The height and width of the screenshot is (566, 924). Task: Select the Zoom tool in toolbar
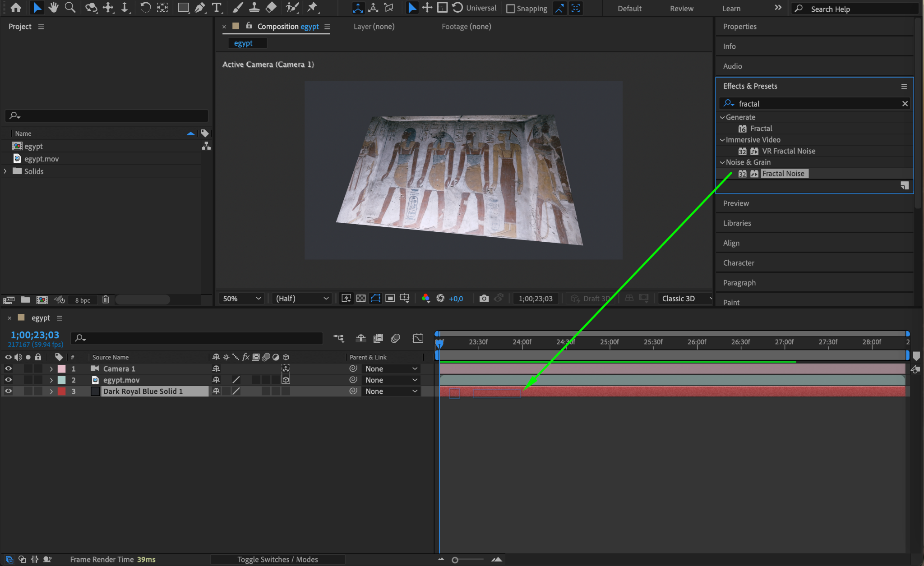(70, 8)
